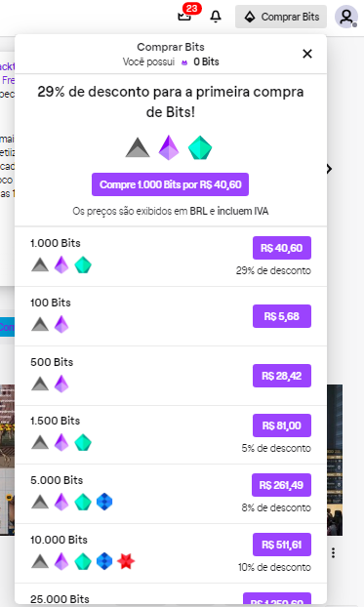Buy 5.000 Bits for R$ 261,49
This screenshot has width=364, height=607.
(x=281, y=485)
